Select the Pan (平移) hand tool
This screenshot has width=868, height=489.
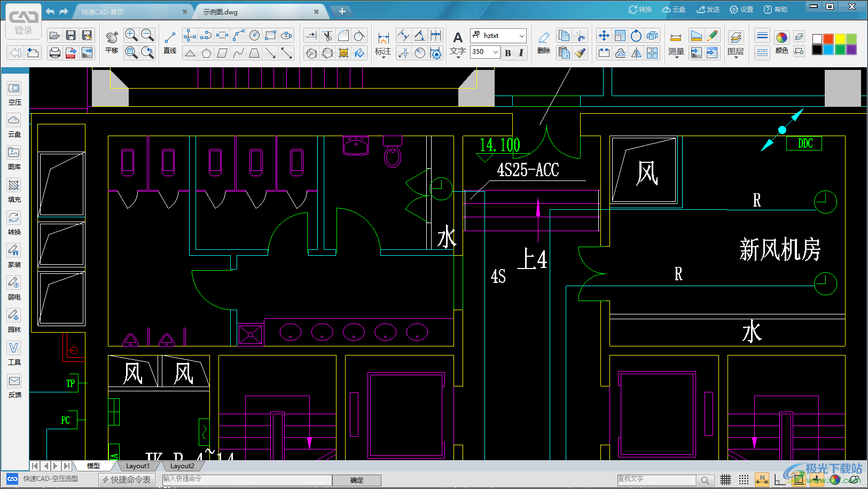coord(112,42)
